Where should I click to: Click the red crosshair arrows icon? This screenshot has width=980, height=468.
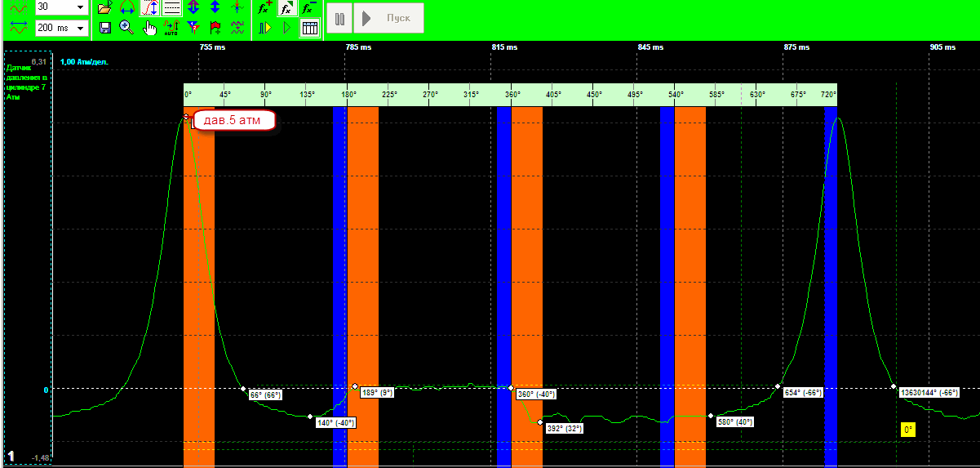click(237, 8)
